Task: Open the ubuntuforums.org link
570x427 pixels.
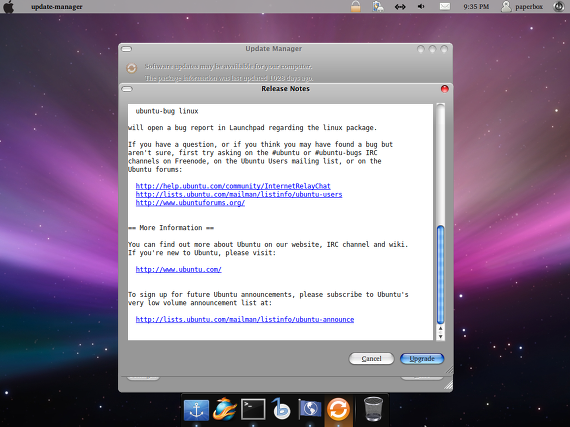Action: click(x=190, y=203)
